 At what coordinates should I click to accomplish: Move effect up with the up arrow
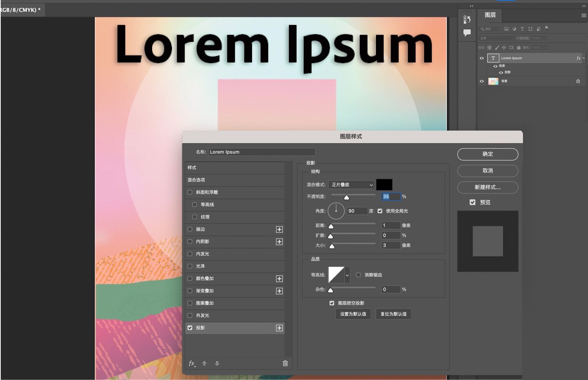click(204, 363)
